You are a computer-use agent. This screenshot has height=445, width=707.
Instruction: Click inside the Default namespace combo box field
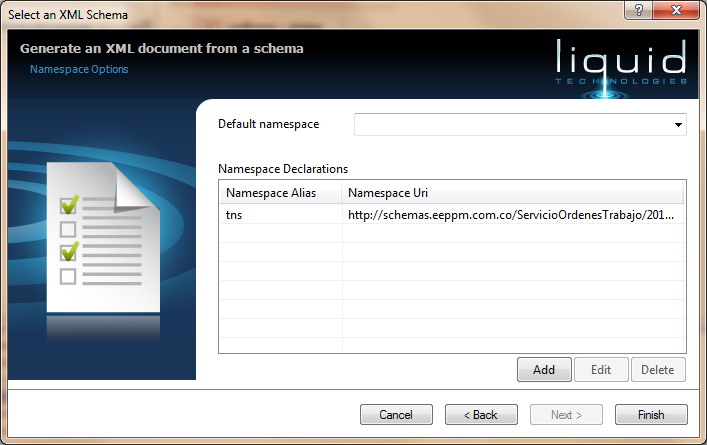point(520,124)
